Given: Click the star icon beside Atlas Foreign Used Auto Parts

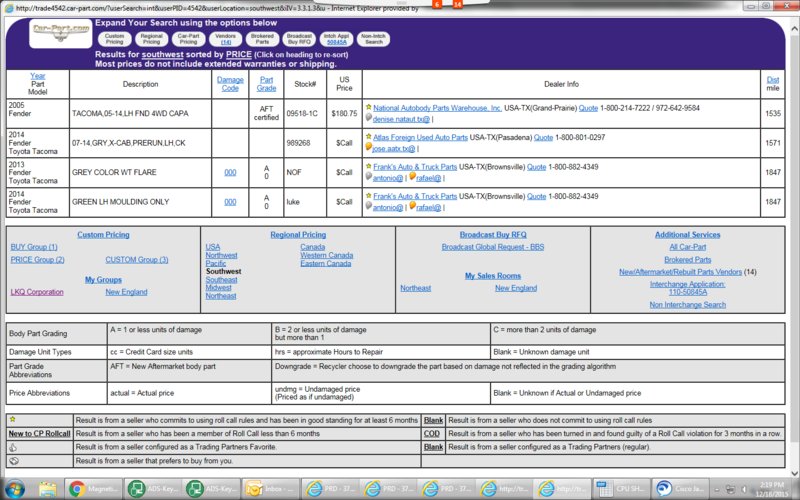Looking at the screenshot, I should tap(368, 137).
